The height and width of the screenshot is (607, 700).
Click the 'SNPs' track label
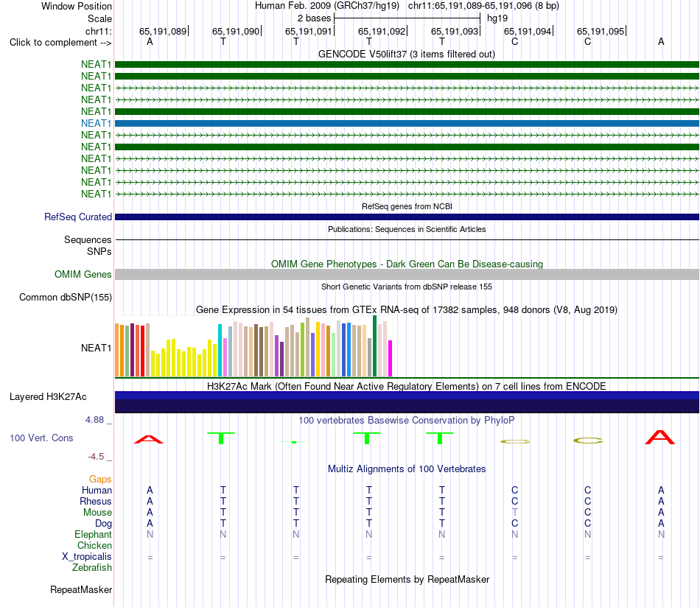tap(99, 251)
